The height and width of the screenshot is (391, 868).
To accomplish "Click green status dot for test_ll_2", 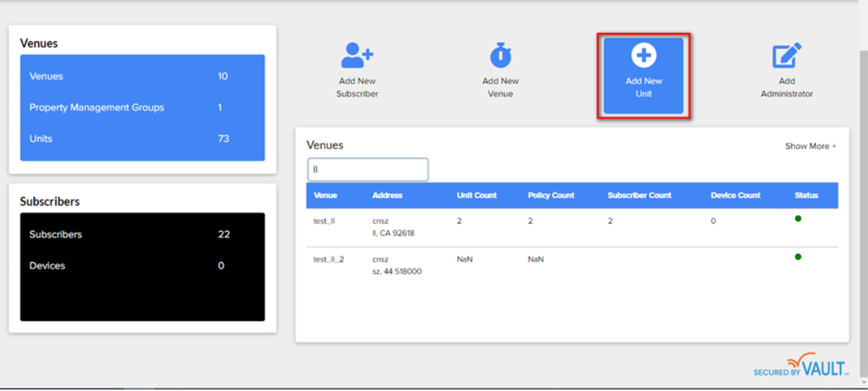I will pos(798,257).
